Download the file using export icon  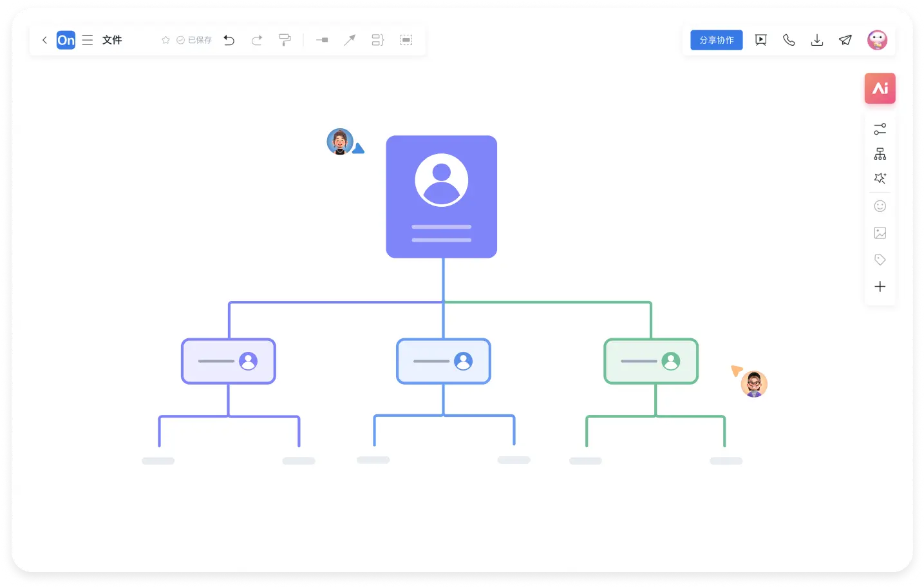click(816, 40)
